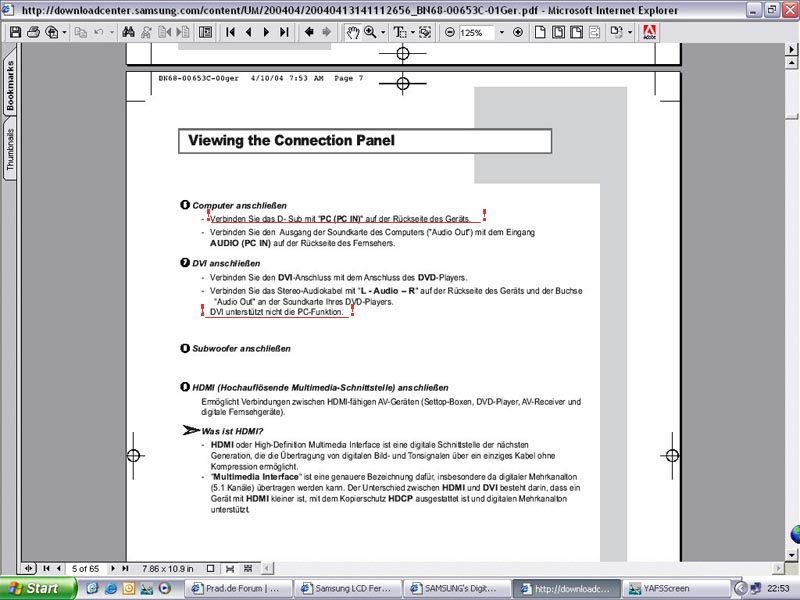Screen dimensions: 800x600
Task: Click the page number field showing 5 of 65
Action: click(85, 568)
